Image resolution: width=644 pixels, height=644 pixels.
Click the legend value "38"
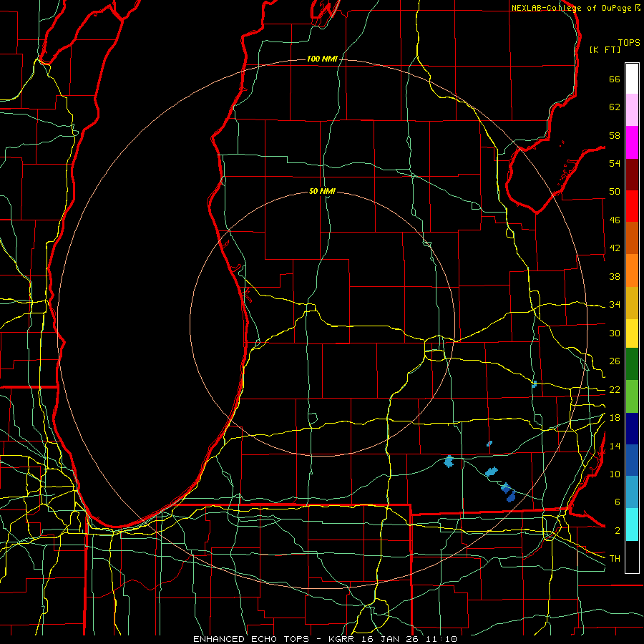(615, 276)
